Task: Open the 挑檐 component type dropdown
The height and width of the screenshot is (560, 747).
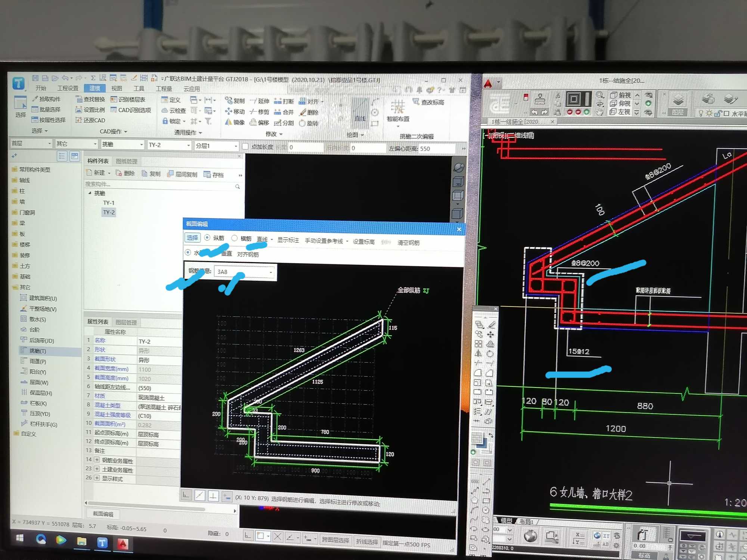Action: pos(122,144)
